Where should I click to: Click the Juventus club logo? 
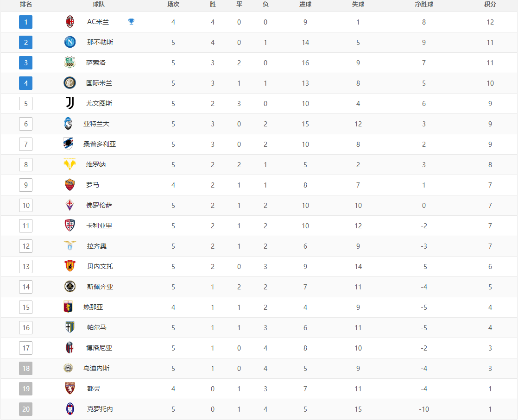(x=69, y=103)
